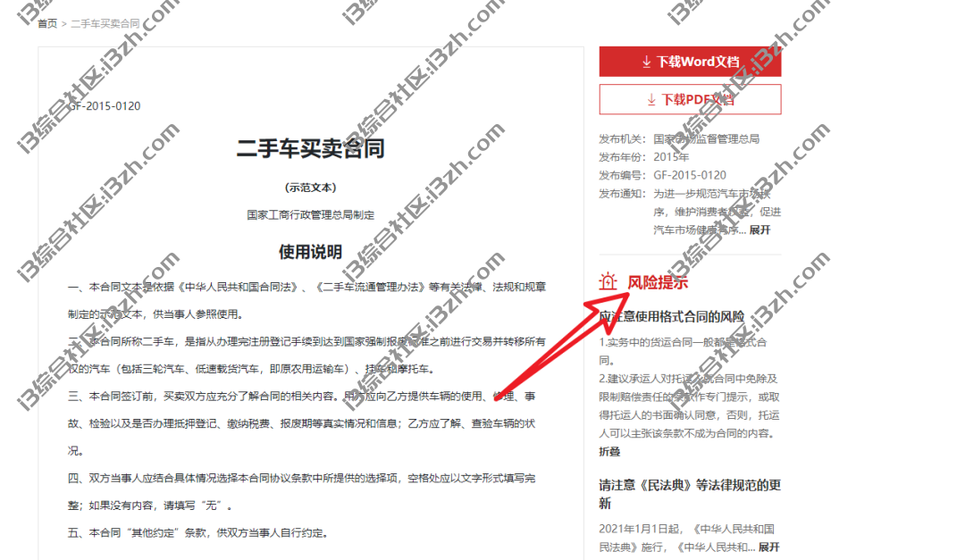Screen dimensions: 965x560
Task: Click the 风险提示 heading
Action: pyautogui.click(x=658, y=282)
